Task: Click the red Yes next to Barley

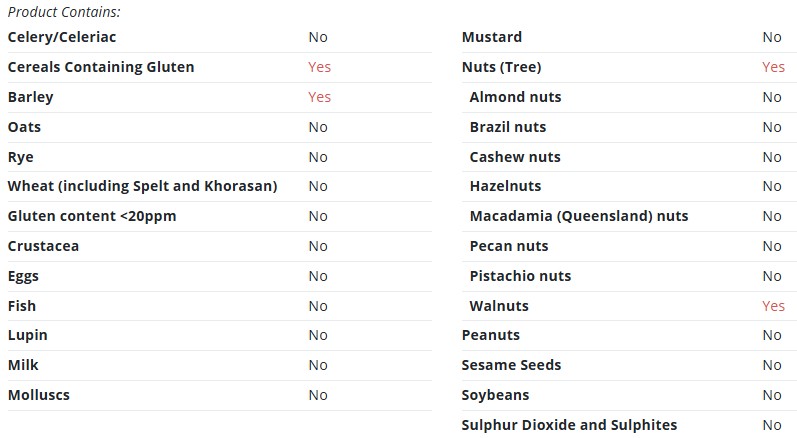Action: tap(319, 97)
